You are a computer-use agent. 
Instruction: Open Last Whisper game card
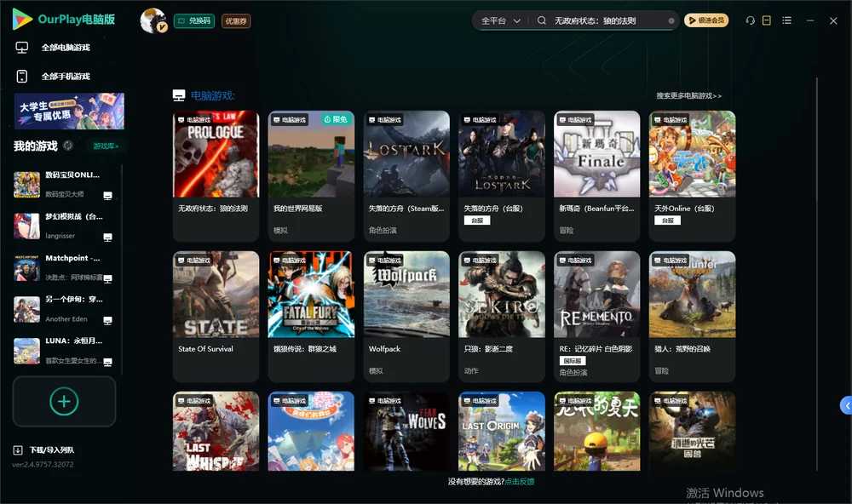216,432
